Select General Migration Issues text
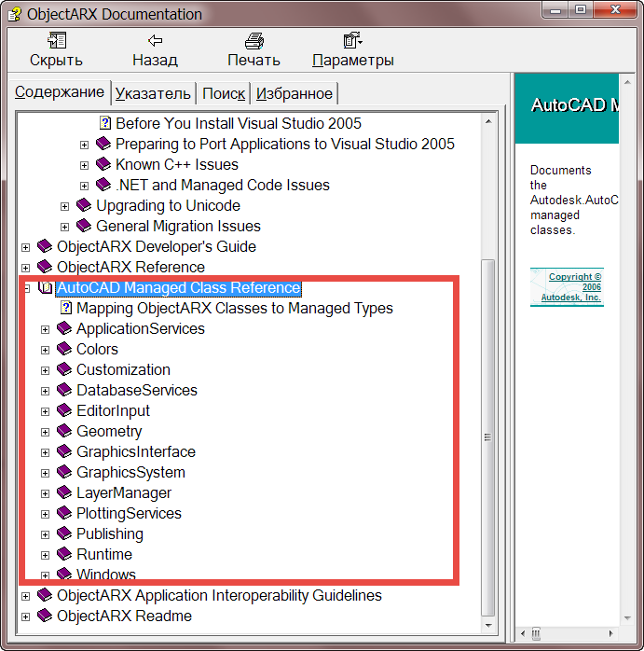Image resolution: width=644 pixels, height=651 pixels. click(178, 226)
